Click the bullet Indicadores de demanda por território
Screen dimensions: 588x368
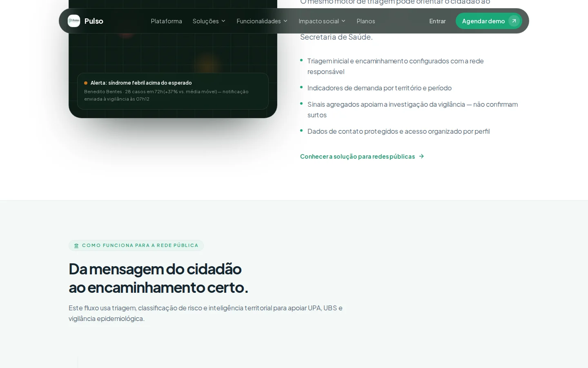pyautogui.click(x=379, y=88)
